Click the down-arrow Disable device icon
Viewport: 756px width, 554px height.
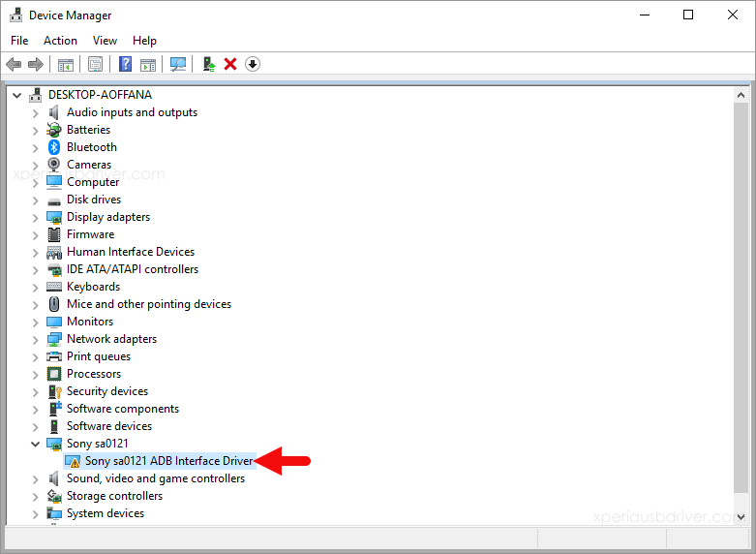coord(253,64)
